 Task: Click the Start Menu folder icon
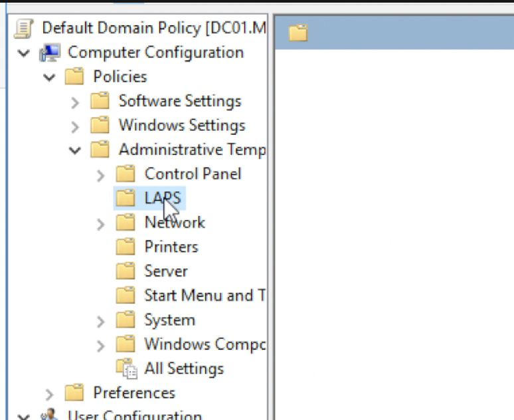click(125, 295)
